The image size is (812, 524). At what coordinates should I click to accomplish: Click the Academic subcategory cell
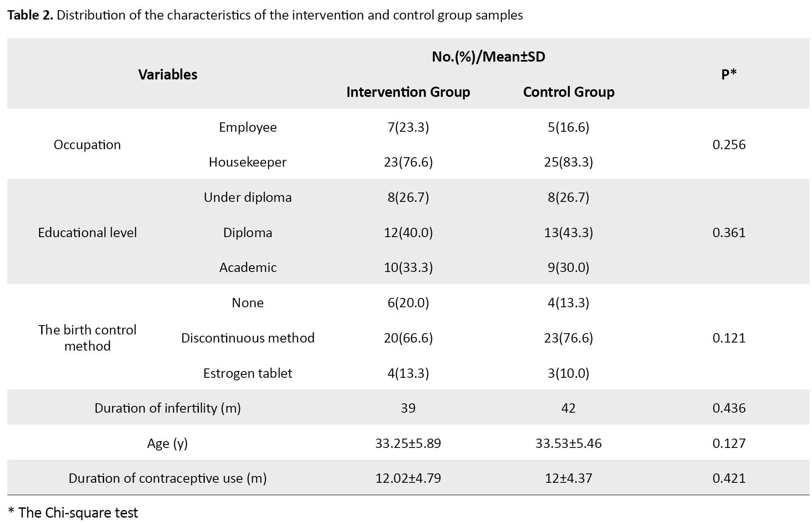tap(248, 267)
